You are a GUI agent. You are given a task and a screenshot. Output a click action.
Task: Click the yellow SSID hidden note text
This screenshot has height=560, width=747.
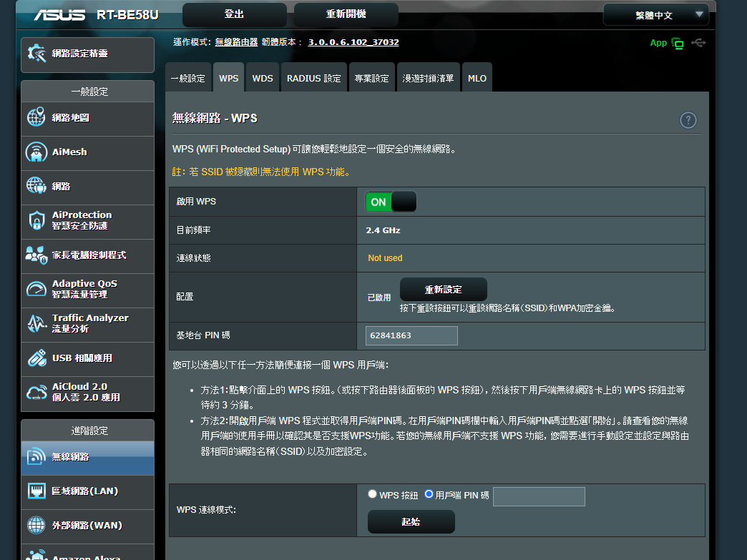(x=263, y=172)
